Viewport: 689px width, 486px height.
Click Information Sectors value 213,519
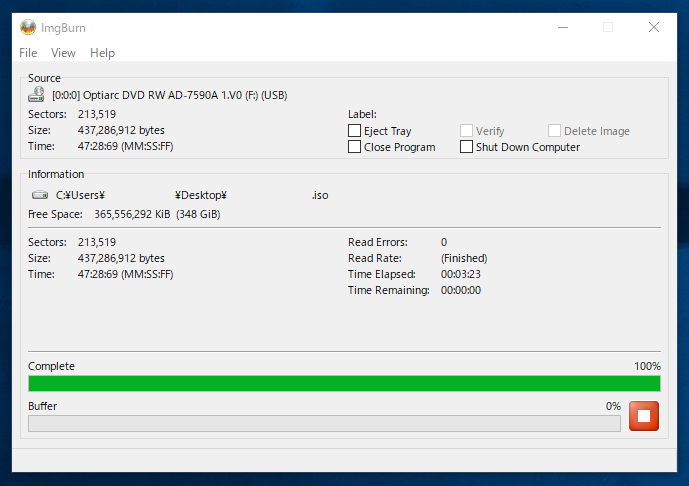[x=97, y=242]
